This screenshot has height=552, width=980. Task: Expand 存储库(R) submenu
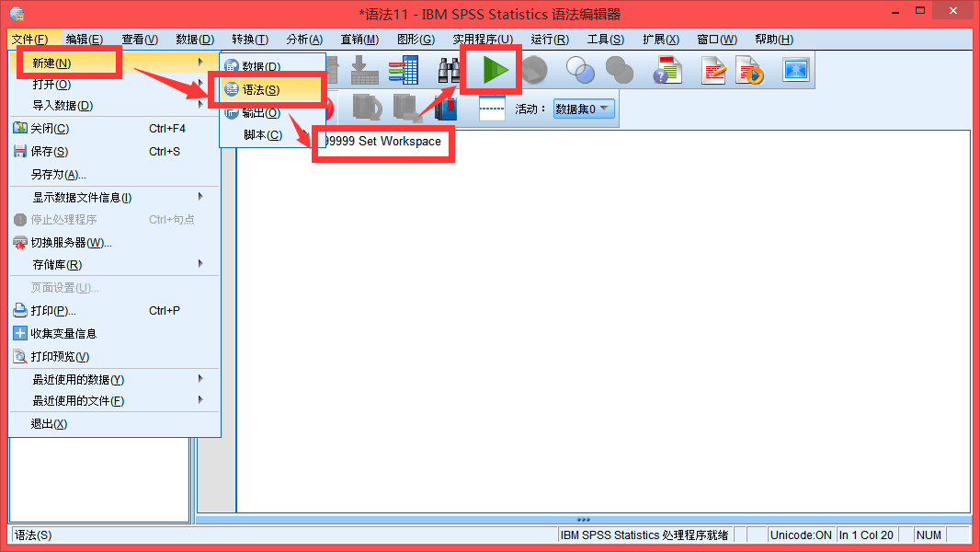114,264
